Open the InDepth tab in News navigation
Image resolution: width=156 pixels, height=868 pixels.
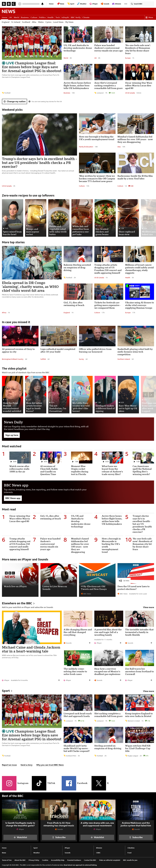(x=65, y=17)
